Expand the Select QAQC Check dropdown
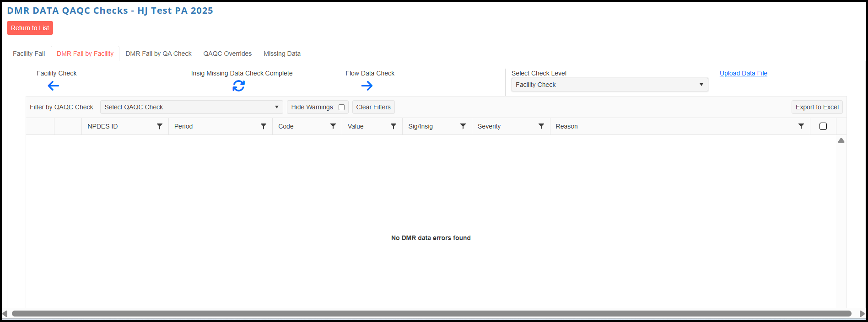 (192, 107)
